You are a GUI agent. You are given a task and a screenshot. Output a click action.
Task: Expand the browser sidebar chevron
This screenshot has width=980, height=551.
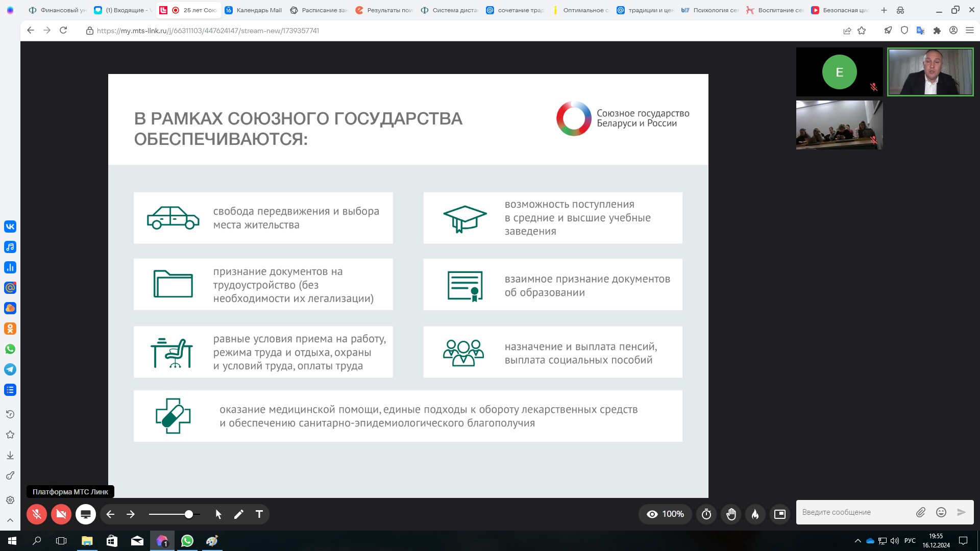click(x=10, y=520)
